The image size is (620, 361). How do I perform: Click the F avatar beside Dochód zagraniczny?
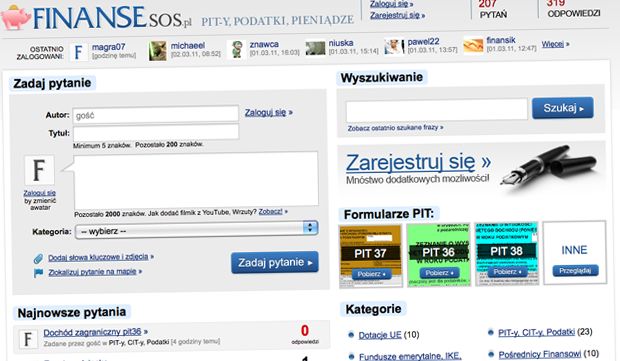coord(28,339)
